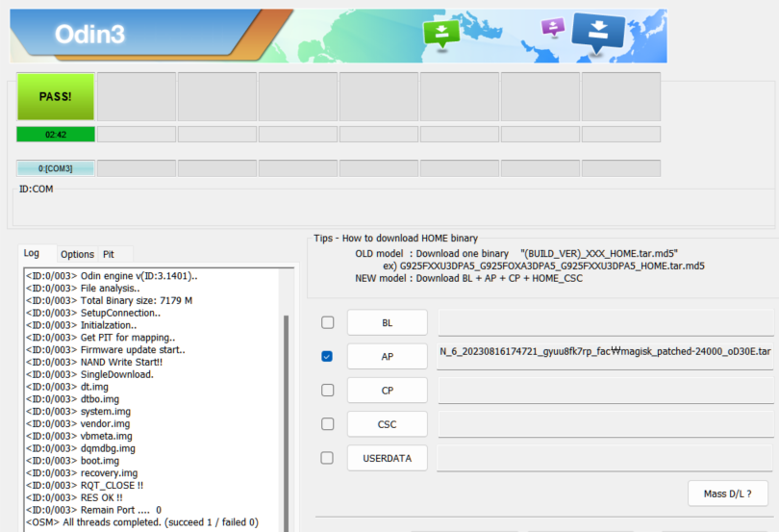Viewport: 779px width, 532px height.
Task: Click the CP file button
Action: pyautogui.click(x=387, y=391)
